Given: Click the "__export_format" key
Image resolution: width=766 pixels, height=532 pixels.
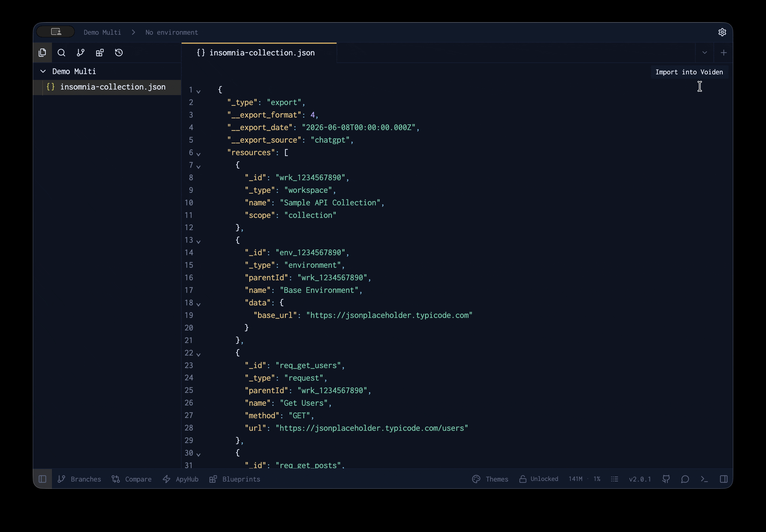Looking at the screenshot, I should pos(264,115).
